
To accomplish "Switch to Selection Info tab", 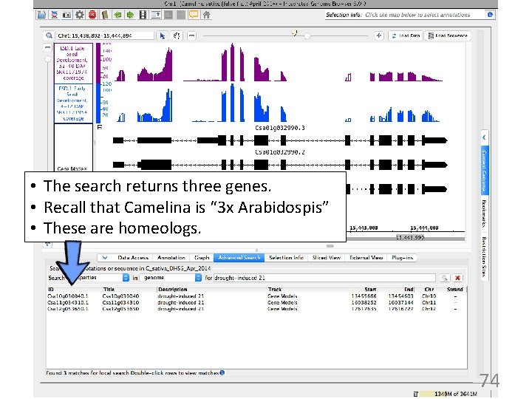I will tap(286, 258).
